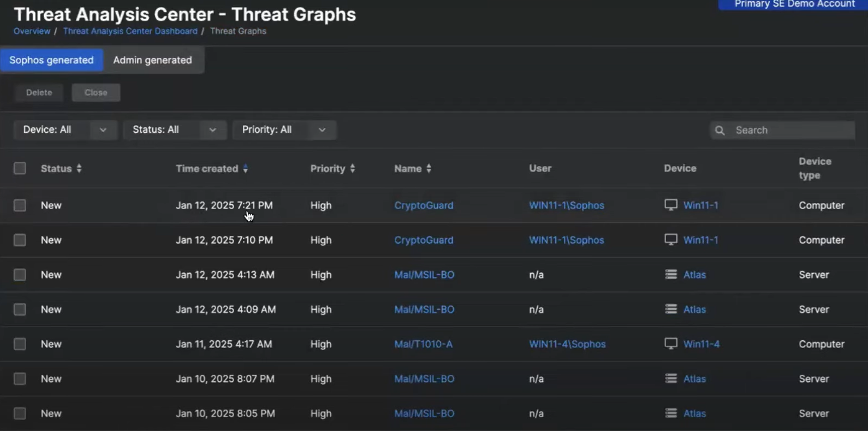Open the WIN11-4\Sophos user link
The image size is (868, 431).
567,344
